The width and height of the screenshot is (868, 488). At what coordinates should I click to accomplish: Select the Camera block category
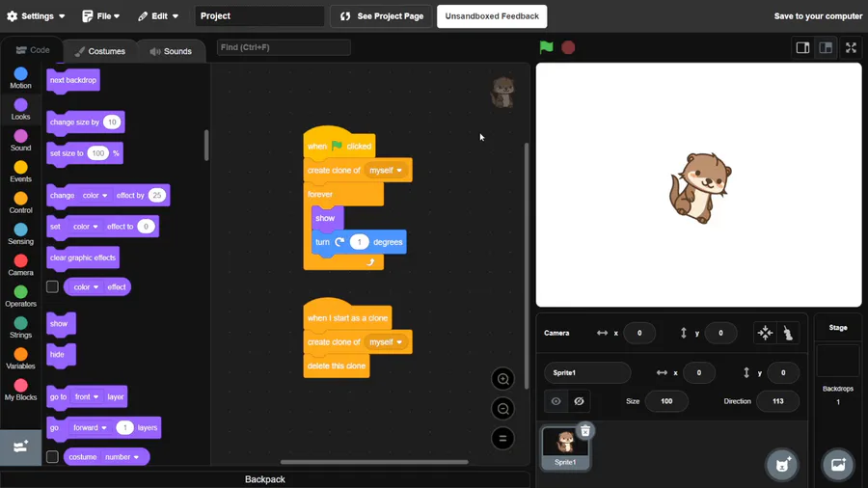pyautogui.click(x=20, y=265)
